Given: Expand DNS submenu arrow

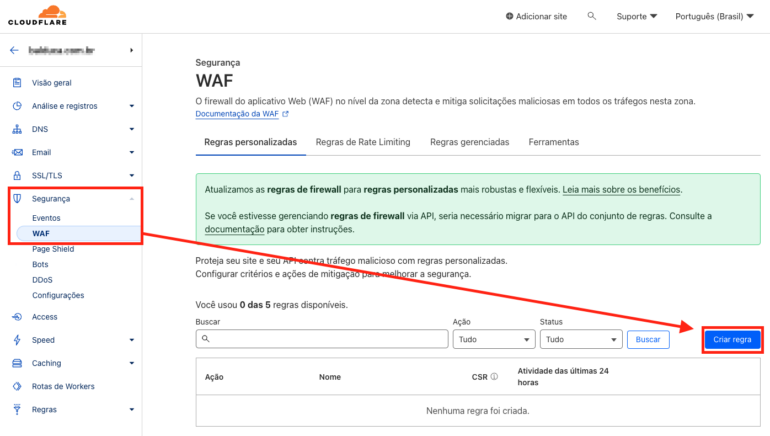Looking at the screenshot, I should pyautogui.click(x=132, y=129).
